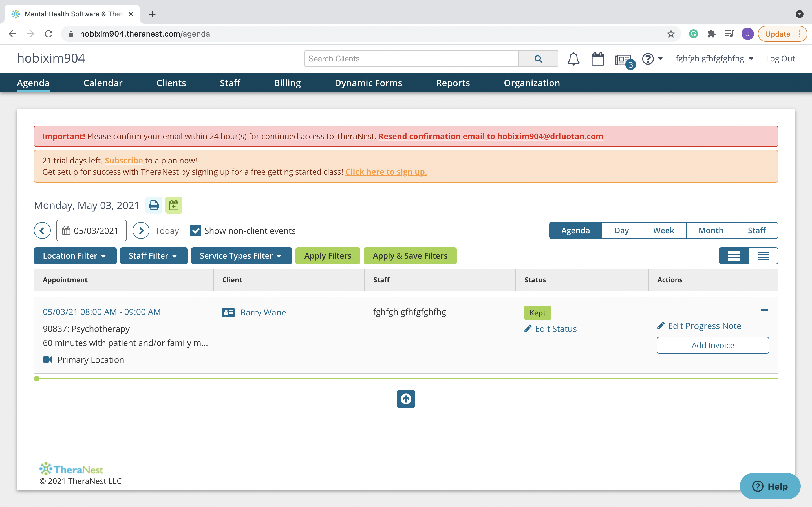812x507 pixels.
Task: Collapse the appointment row with minus
Action: (764, 310)
